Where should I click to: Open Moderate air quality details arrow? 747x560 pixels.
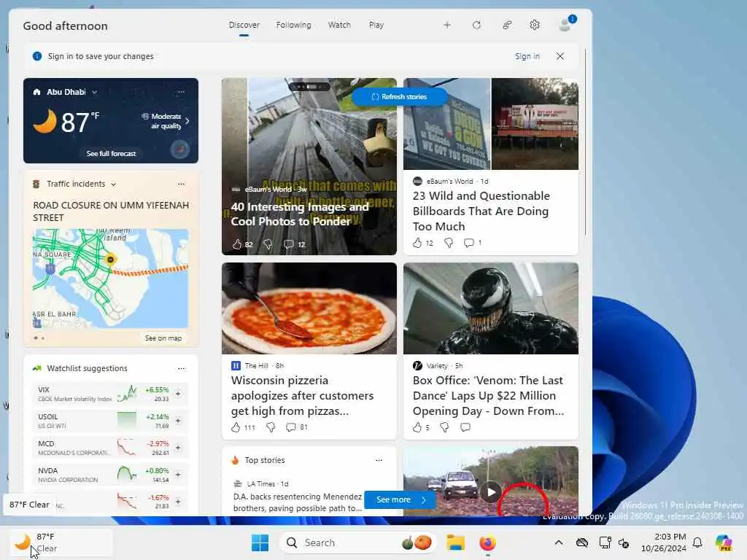[x=187, y=121]
